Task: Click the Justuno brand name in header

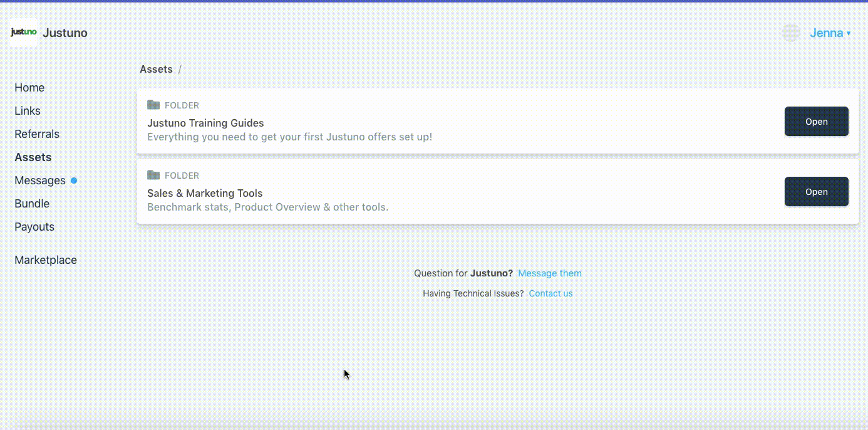Action: (x=65, y=33)
